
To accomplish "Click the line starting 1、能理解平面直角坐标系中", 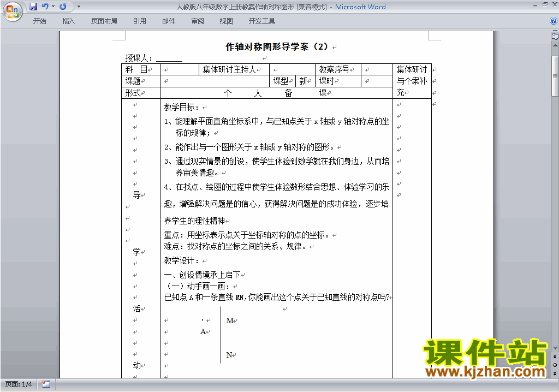I will pyautogui.click(x=276, y=122).
